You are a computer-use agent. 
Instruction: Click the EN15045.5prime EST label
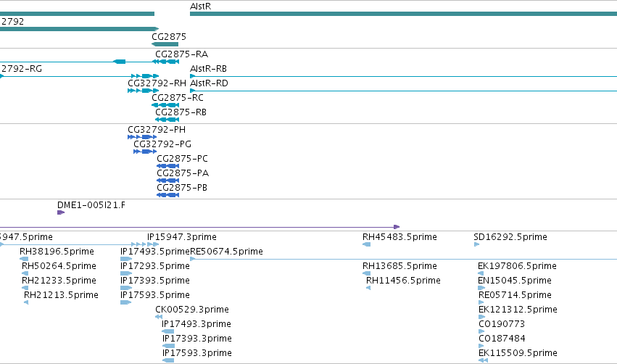pyautogui.click(x=514, y=281)
